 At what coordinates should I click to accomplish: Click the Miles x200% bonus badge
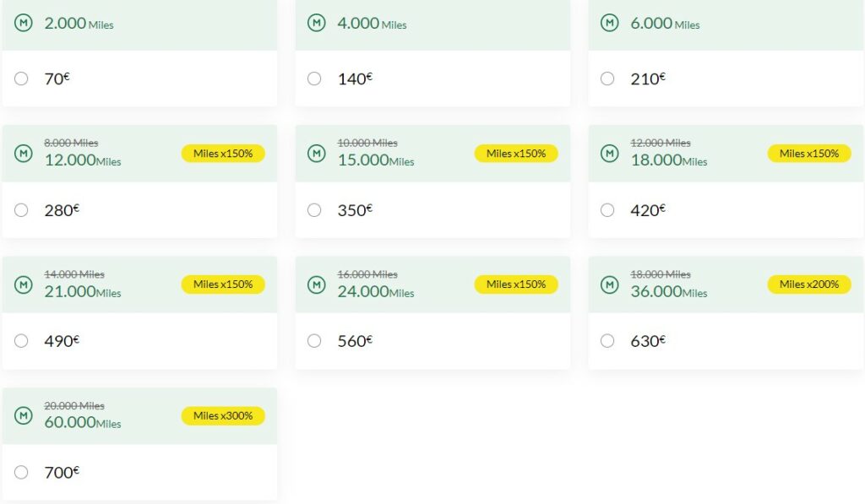pos(808,285)
